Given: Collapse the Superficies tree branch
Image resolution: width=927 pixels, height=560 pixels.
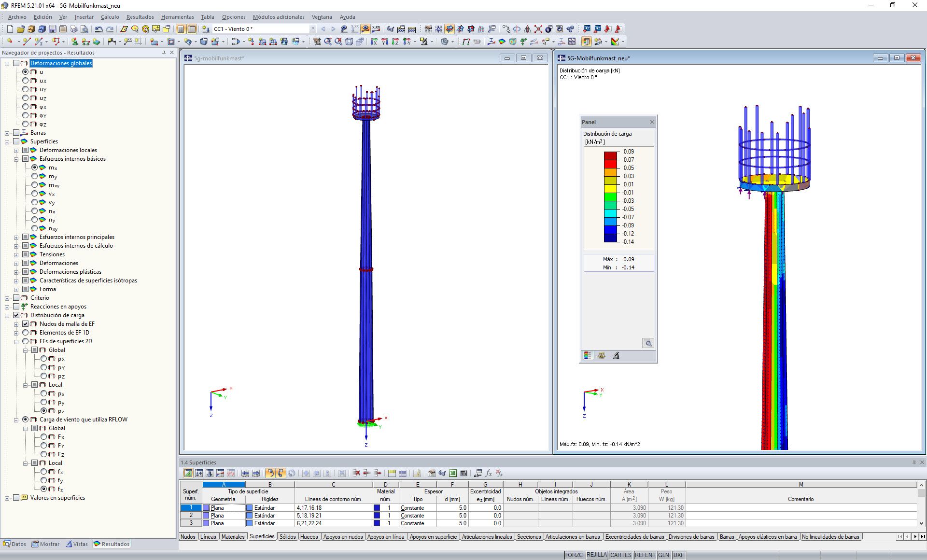Looking at the screenshot, I should pos(6,141).
